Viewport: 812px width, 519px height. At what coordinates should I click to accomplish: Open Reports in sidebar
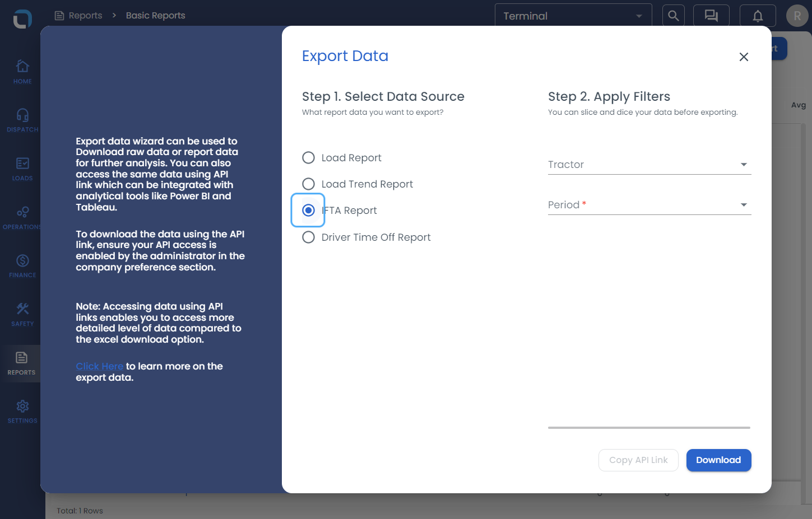(x=21, y=363)
